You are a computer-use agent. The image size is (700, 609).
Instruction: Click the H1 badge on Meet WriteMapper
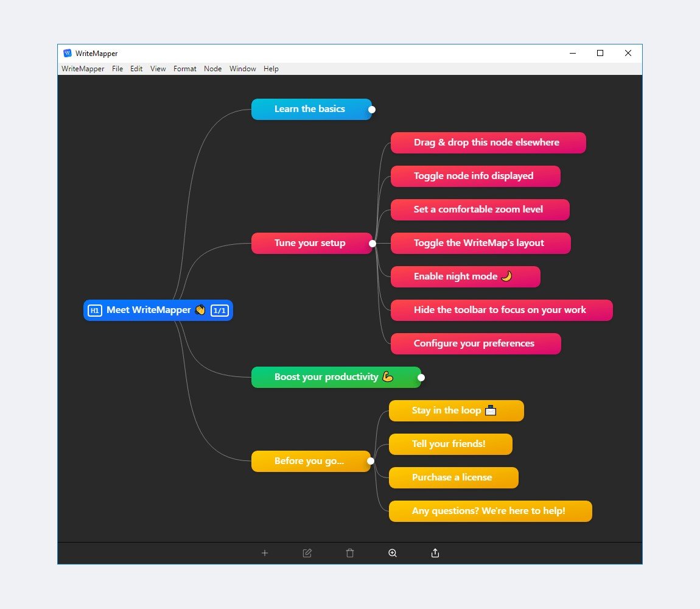[94, 311]
